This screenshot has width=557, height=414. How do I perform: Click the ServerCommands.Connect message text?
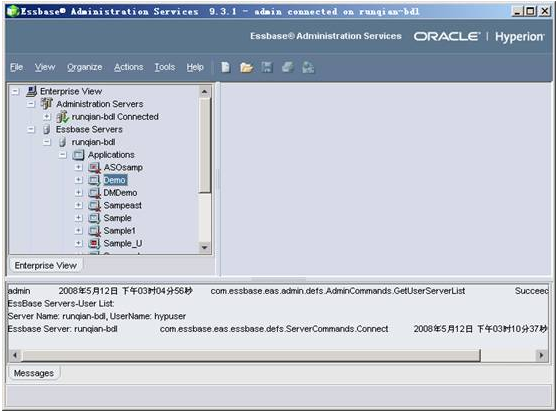click(x=274, y=329)
